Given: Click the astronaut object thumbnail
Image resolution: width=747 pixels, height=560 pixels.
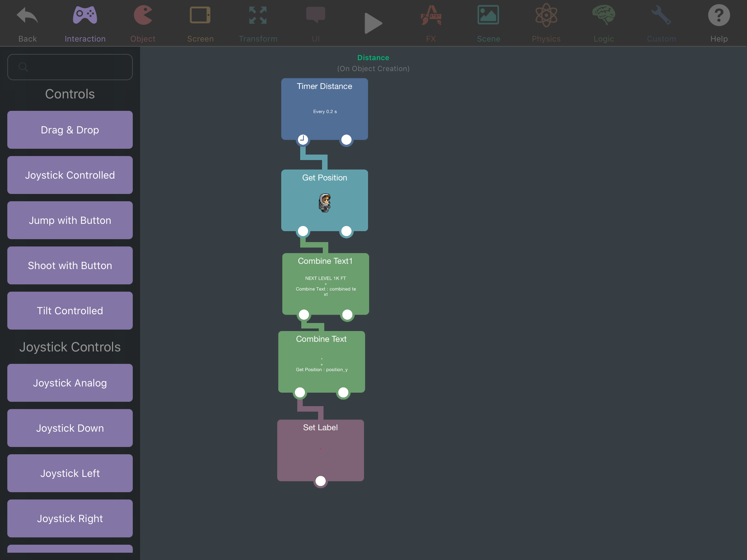Looking at the screenshot, I should pyautogui.click(x=325, y=203).
